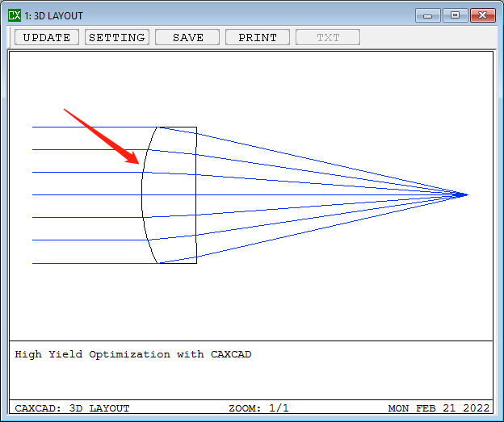Click the CX application icon in title bar

coord(15,15)
